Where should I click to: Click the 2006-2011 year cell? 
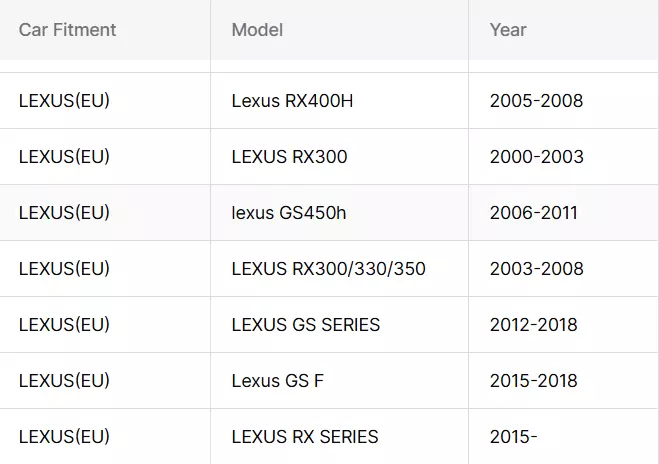point(534,213)
